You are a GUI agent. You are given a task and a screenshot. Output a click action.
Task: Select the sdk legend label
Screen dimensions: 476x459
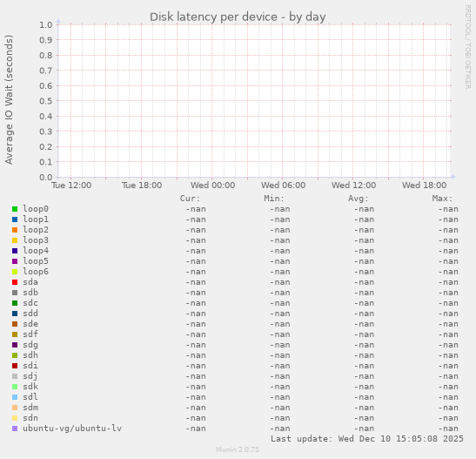click(30, 387)
